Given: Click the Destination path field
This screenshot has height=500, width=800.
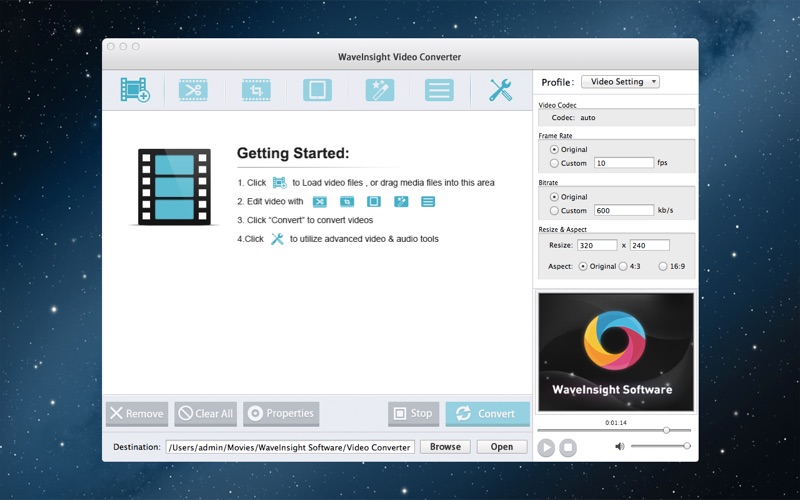Looking at the screenshot, I should [x=290, y=447].
